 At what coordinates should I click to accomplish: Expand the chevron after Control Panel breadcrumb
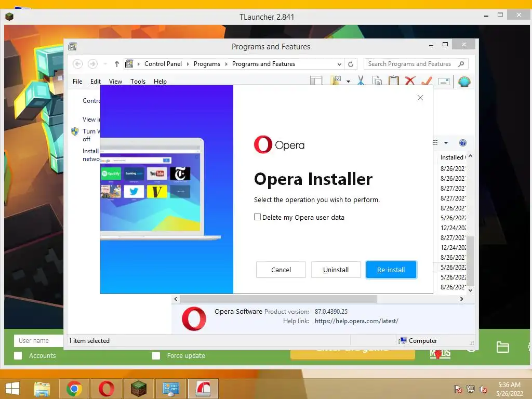click(x=188, y=64)
